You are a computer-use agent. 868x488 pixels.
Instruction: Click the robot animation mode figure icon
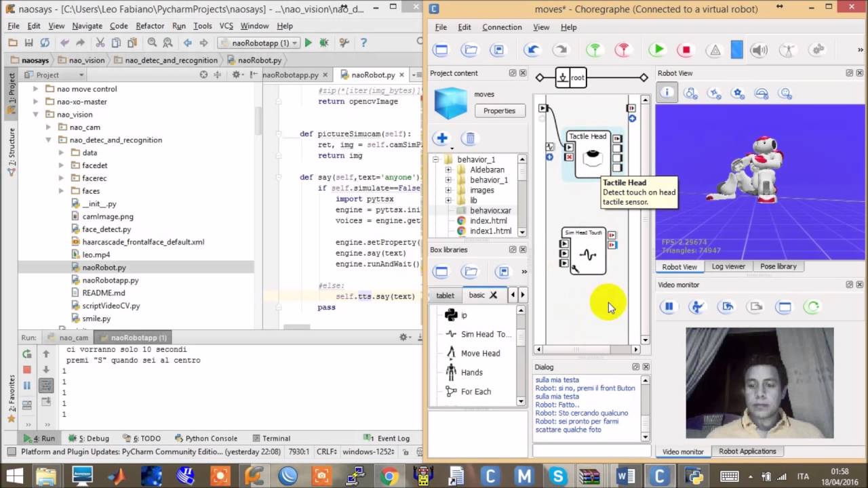pos(787,49)
